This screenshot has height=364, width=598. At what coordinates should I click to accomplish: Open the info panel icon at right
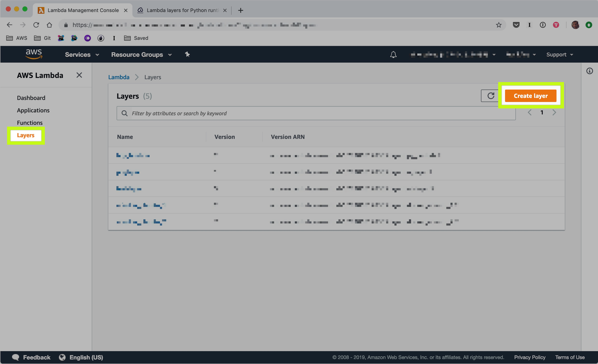(589, 71)
